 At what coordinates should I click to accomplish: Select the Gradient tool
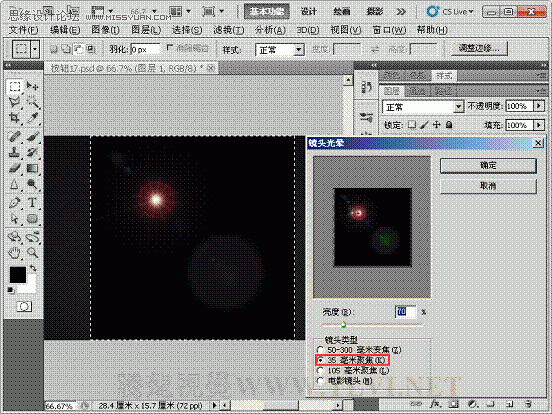pyautogui.click(x=32, y=168)
